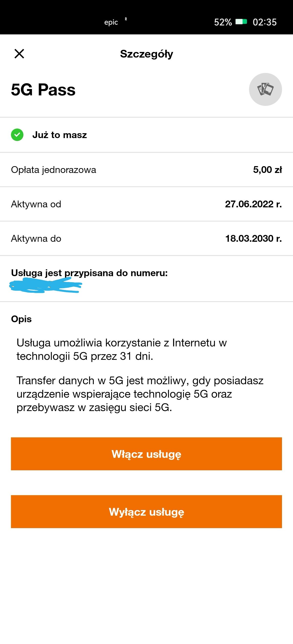
Task: Tap the Opis section header
Action: pos(21,319)
